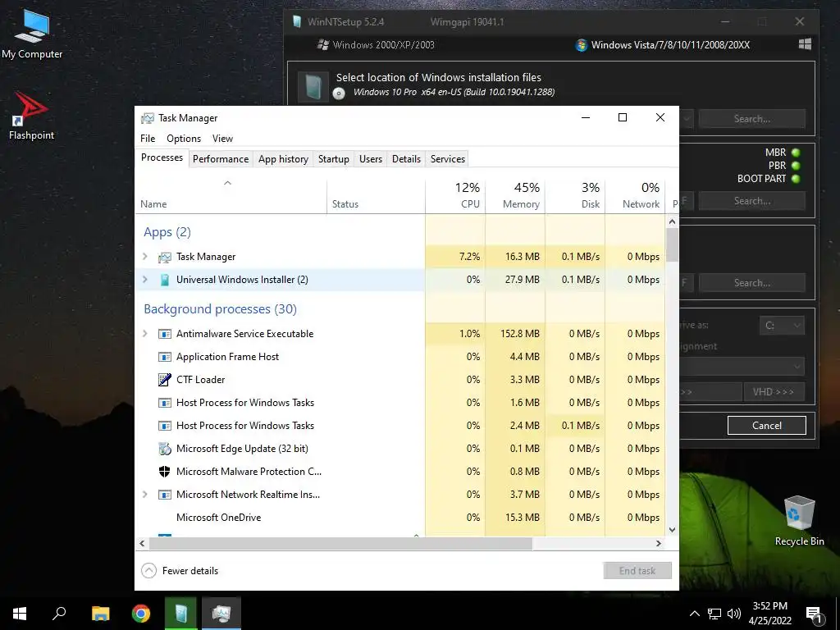Click the horizontal scrollbar left arrow
This screenshot has width=840, height=630.
142,543
